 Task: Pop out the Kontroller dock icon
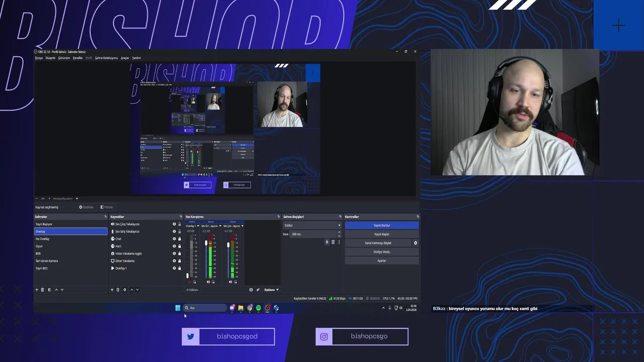[418, 217]
